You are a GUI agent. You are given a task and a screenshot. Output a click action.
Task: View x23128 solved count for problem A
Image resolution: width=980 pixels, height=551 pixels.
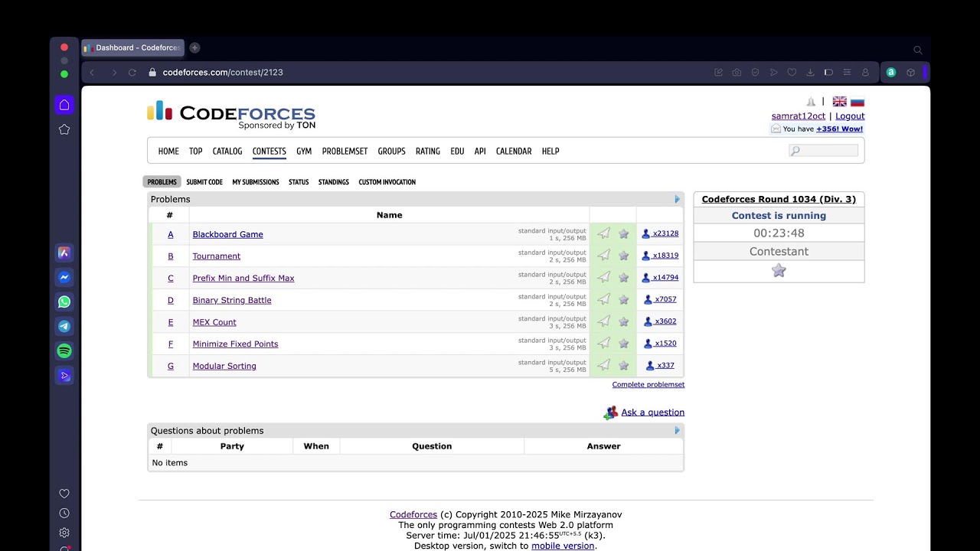click(x=660, y=233)
